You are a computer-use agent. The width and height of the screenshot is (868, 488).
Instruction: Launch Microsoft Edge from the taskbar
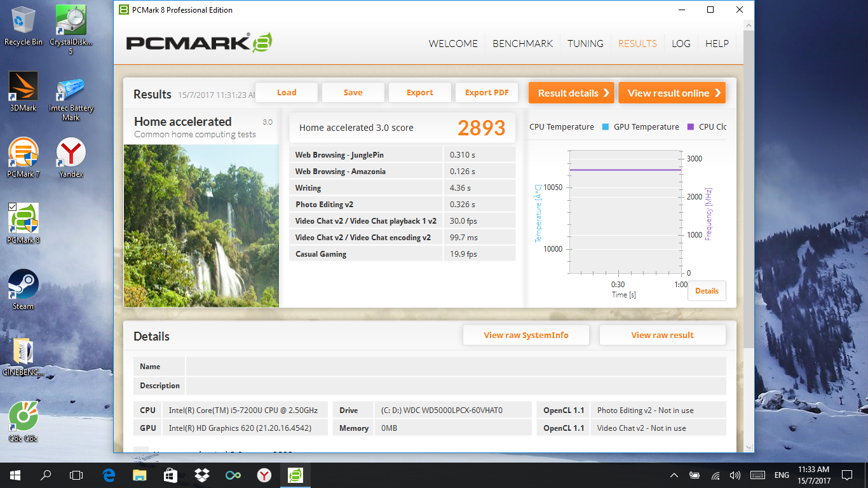click(109, 475)
